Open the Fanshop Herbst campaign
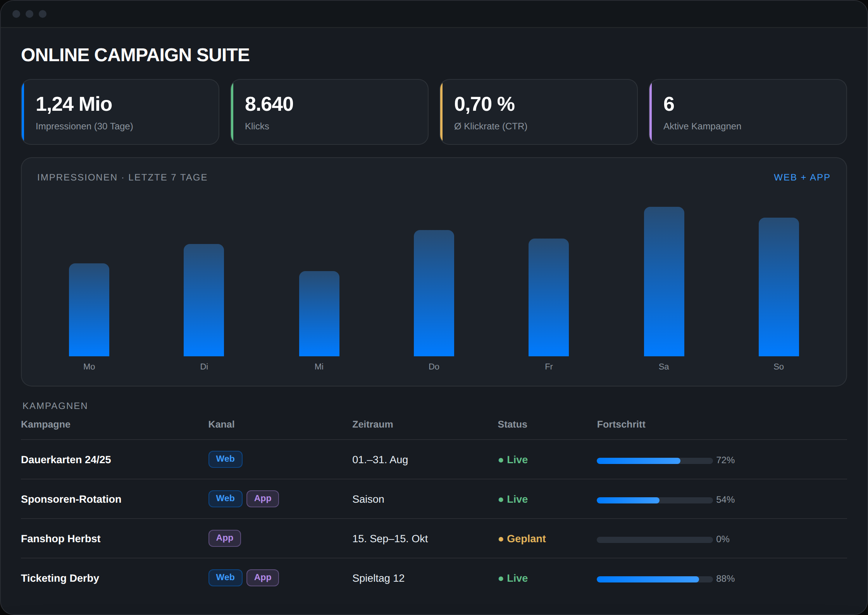The width and height of the screenshot is (868, 615). point(60,539)
